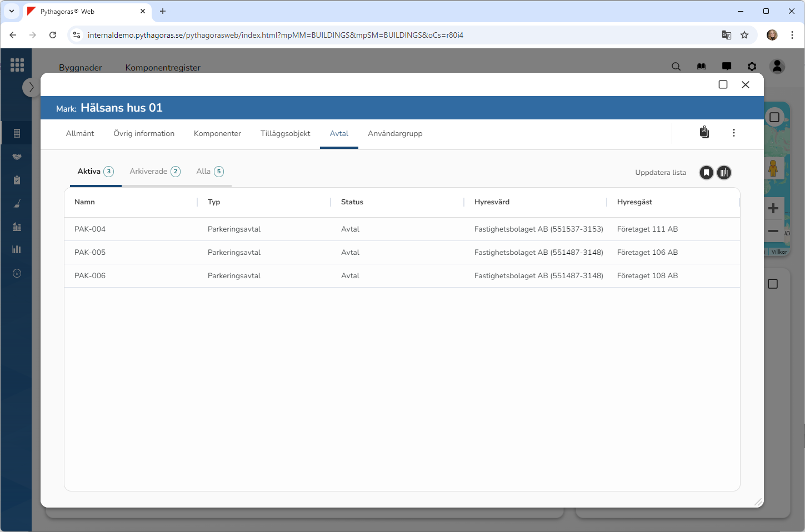805x532 pixels.
Task: Click the bookmark saved views icon
Action: pyautogui.click(x=706, y=173)
